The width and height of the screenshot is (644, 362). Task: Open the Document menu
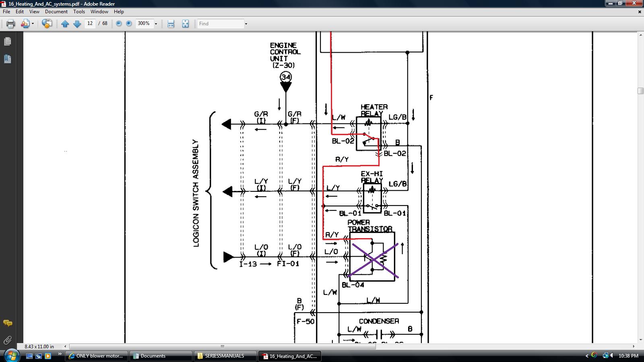pyautogui.click(x=56, y=12)
